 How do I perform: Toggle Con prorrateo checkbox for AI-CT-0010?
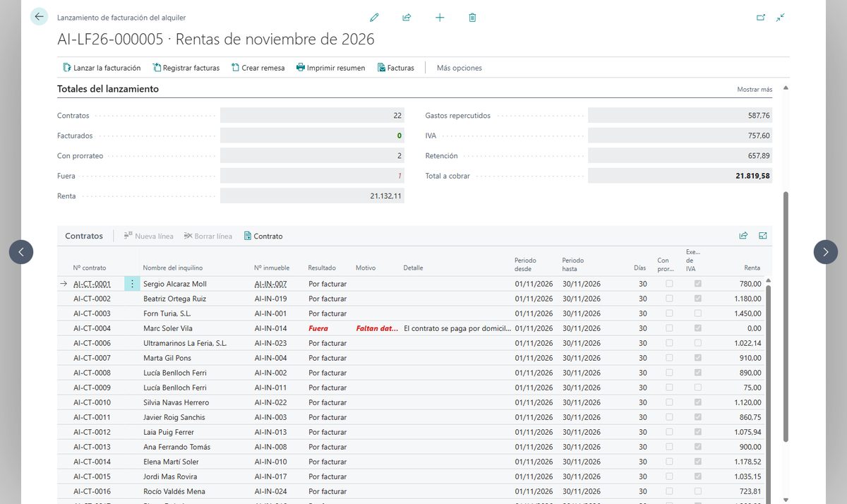pyautogui.click(x=669, y=402)
